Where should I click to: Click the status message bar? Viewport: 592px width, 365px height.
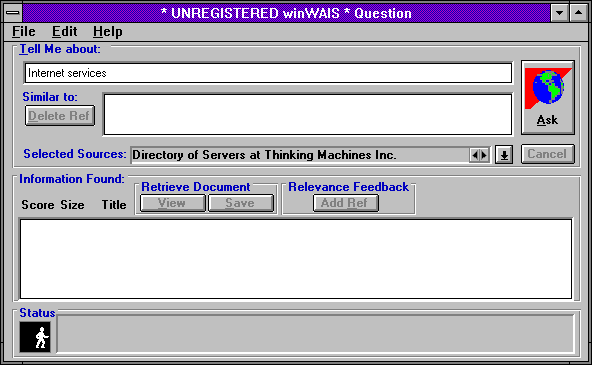pos(316,334)
